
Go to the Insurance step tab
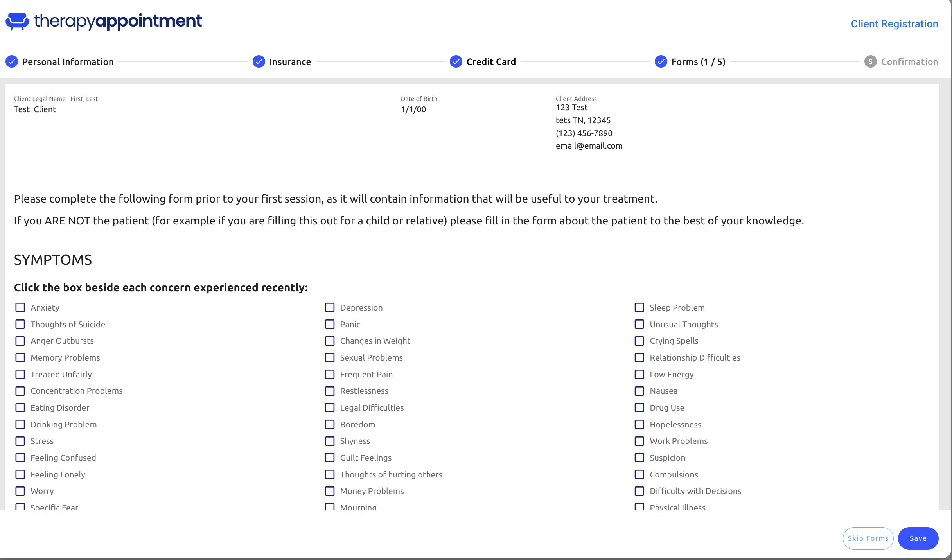289,62
